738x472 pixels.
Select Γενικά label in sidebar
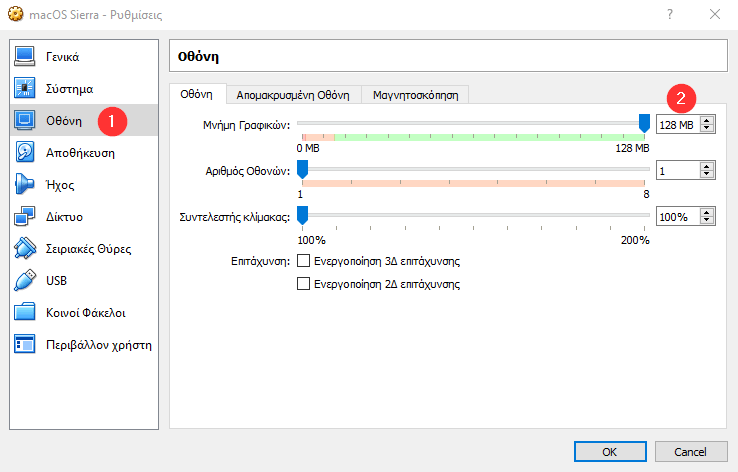tap(62, 57)
